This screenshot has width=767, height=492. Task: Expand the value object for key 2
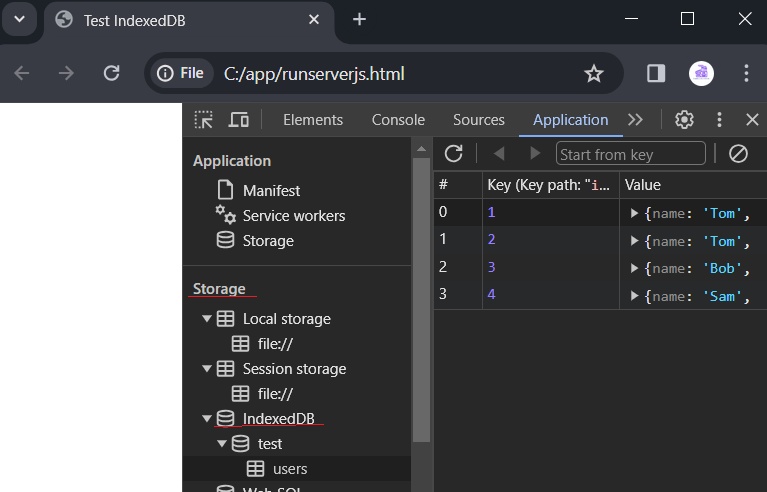click(x=634, y=241)
